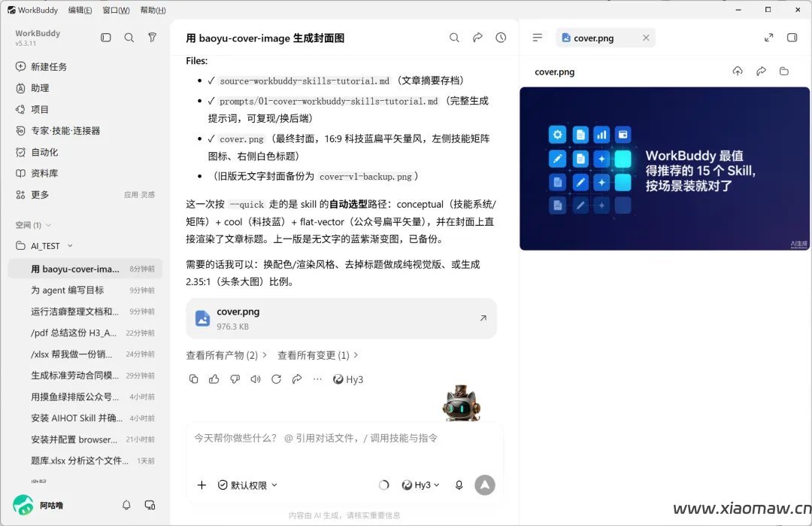Open cover.png attachment via arrow icon

[x=483, y=318]
